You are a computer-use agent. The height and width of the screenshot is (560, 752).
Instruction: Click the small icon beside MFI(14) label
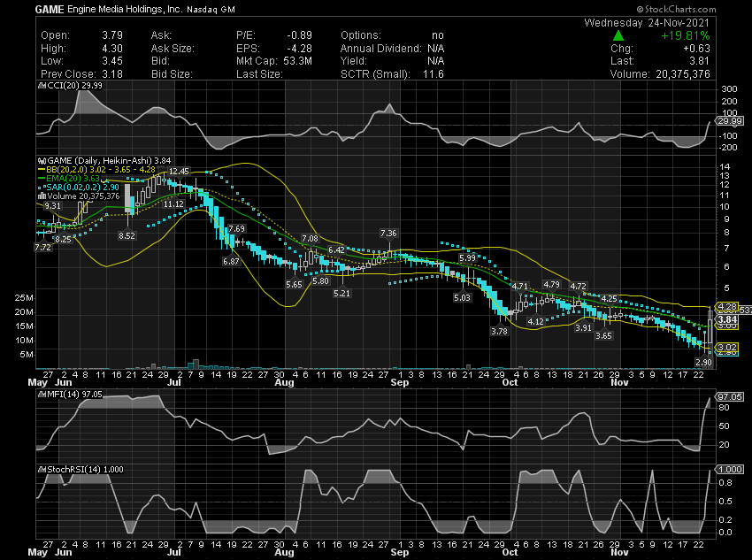click(42, 395)
